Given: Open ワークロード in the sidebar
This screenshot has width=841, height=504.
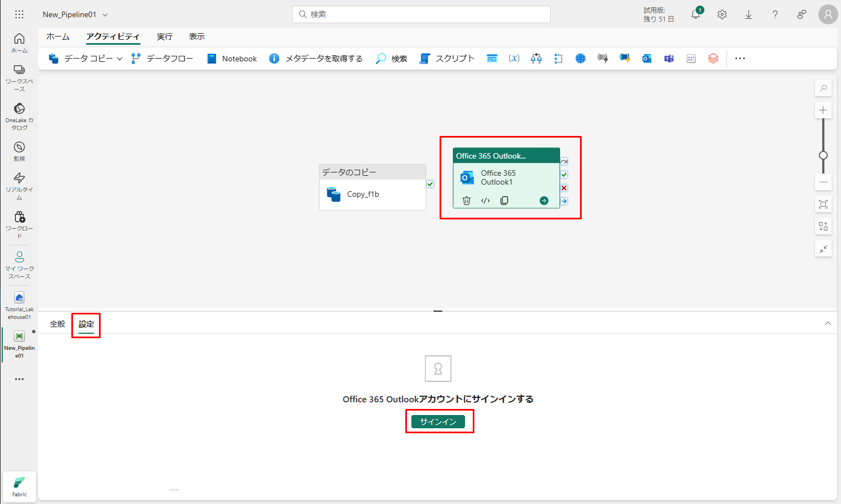Looking at the screenshot, I should (19, 225).
